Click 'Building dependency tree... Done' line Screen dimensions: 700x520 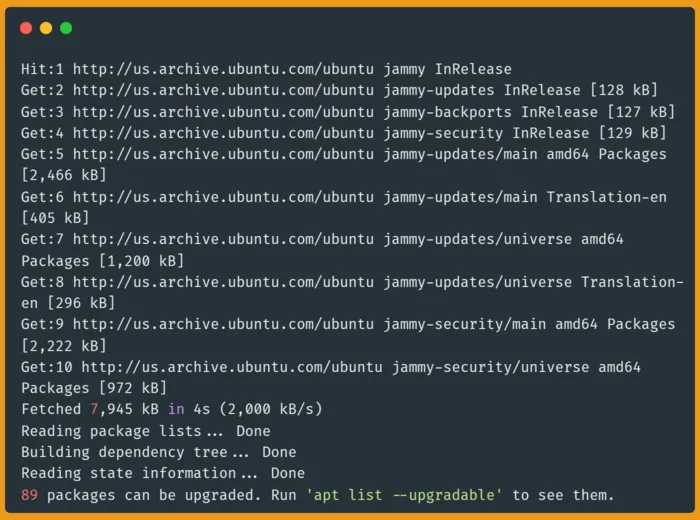click(x=158, y=452)
